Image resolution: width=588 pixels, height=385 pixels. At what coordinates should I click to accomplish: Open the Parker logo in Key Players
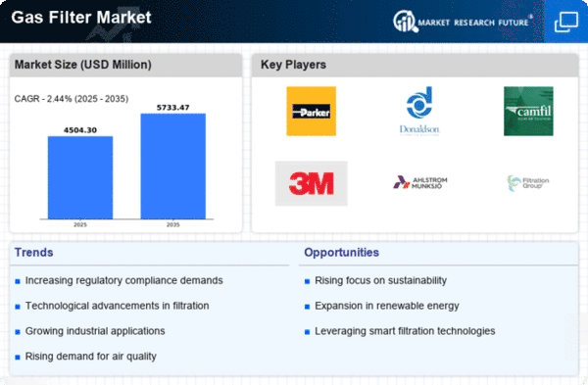coord(312,112)
